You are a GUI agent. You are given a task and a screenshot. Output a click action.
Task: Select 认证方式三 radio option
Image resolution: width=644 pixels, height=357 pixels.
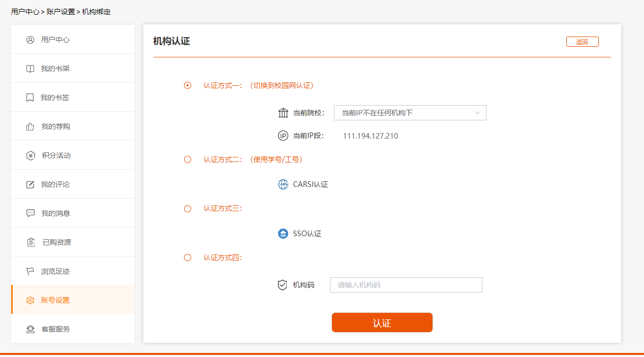pos(187,208)
